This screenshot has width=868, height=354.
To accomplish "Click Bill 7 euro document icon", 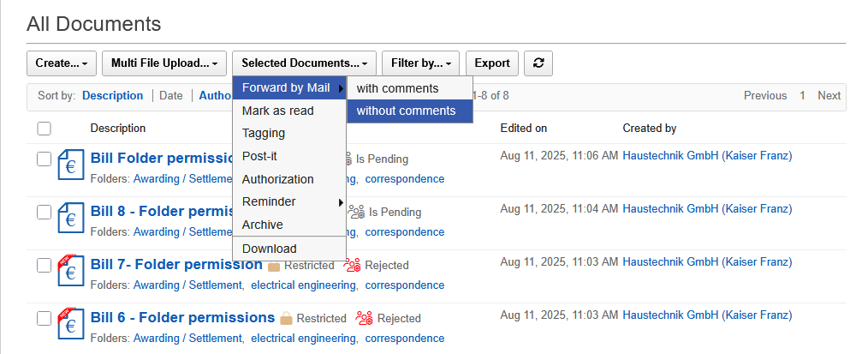I will (x=70, y=272).
